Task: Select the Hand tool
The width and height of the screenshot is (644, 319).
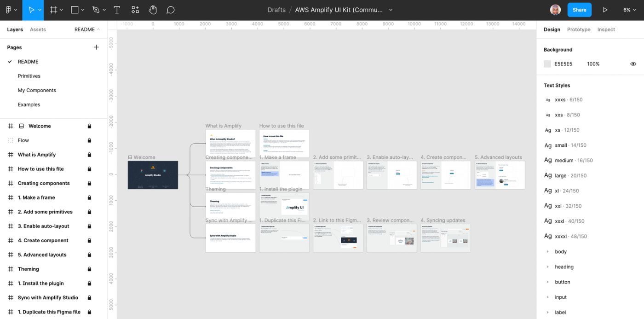Action: click(x=153, y=10)
